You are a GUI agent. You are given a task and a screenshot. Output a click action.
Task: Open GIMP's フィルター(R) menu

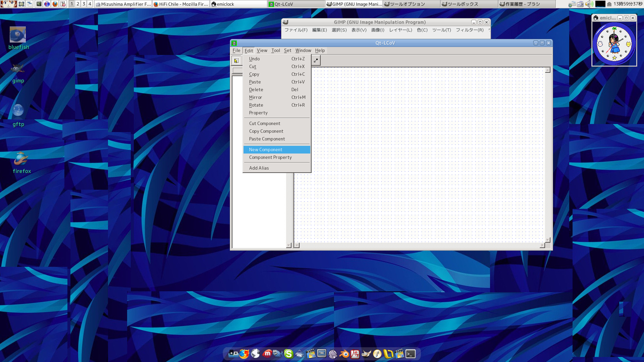470,30
